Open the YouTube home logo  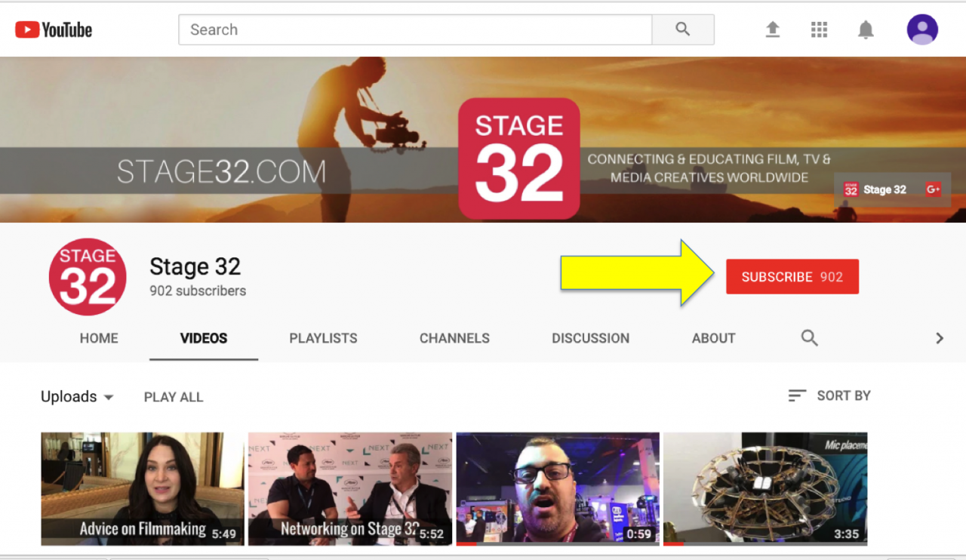54,30
